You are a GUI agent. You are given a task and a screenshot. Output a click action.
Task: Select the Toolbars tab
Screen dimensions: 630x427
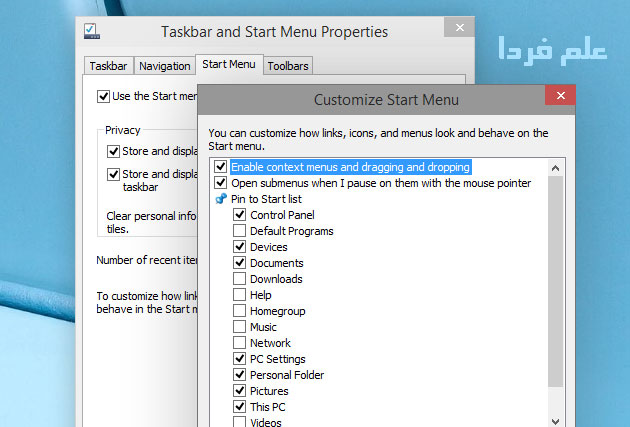pos(288,66)
